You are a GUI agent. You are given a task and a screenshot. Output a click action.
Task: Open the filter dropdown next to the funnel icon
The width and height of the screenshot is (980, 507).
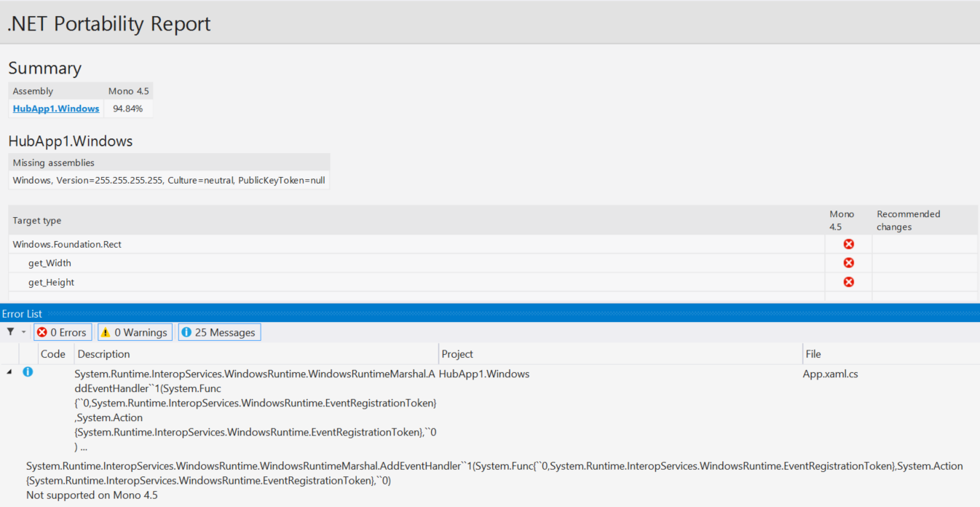click(22, 331)
